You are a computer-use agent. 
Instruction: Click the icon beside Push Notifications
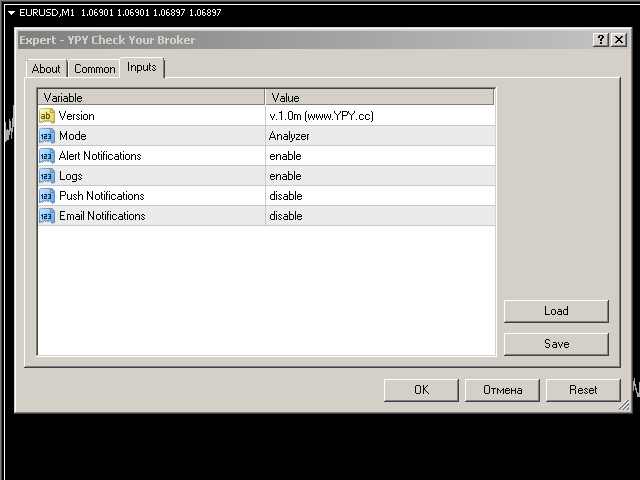coord(46,196)
